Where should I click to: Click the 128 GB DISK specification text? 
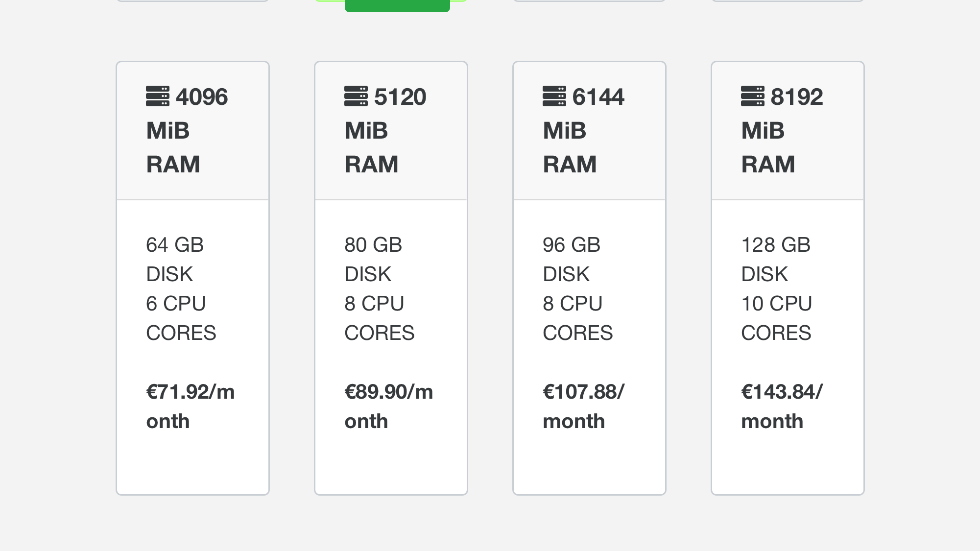[776, 259]
